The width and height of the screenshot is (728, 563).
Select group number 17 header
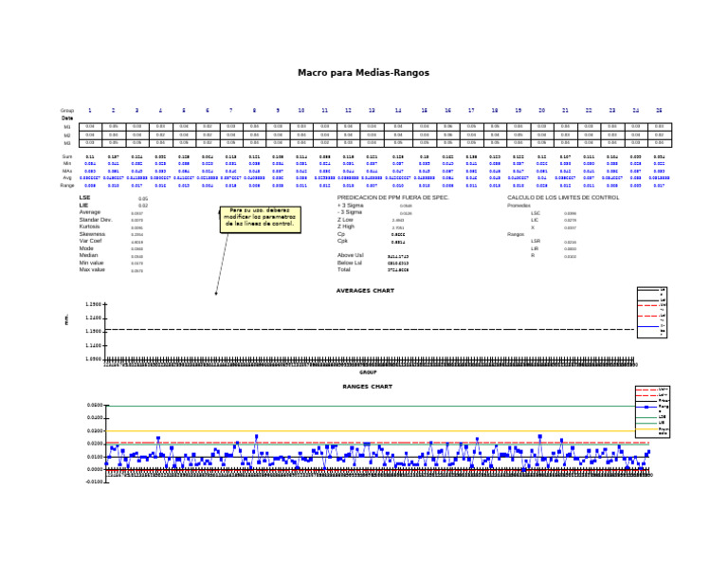click(471, 111)
